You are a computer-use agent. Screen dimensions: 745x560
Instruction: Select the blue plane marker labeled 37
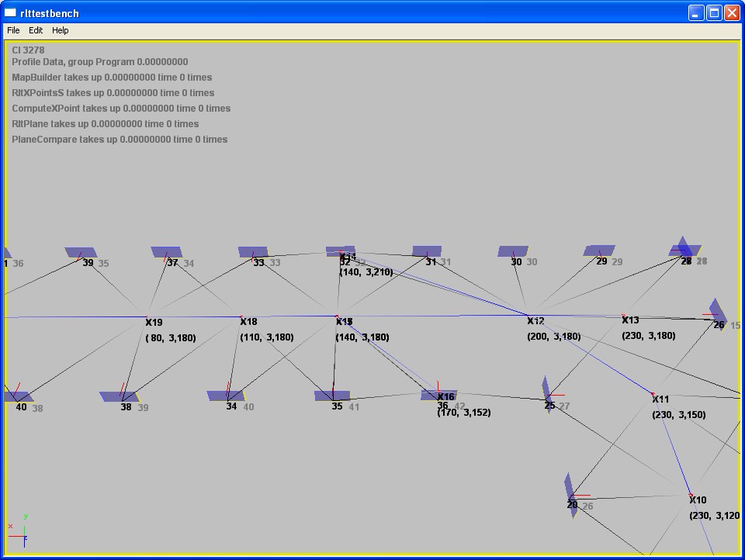[167, 252]
